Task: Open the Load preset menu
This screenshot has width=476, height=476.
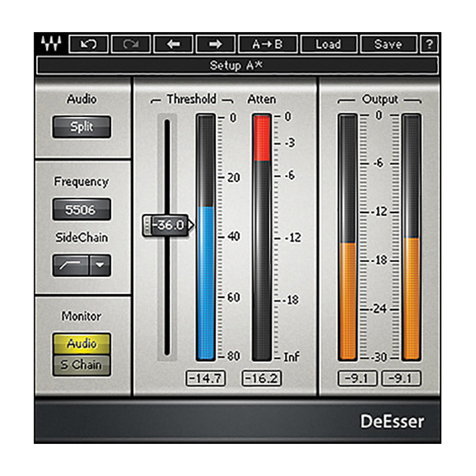Action: click(x=328, y=44)
